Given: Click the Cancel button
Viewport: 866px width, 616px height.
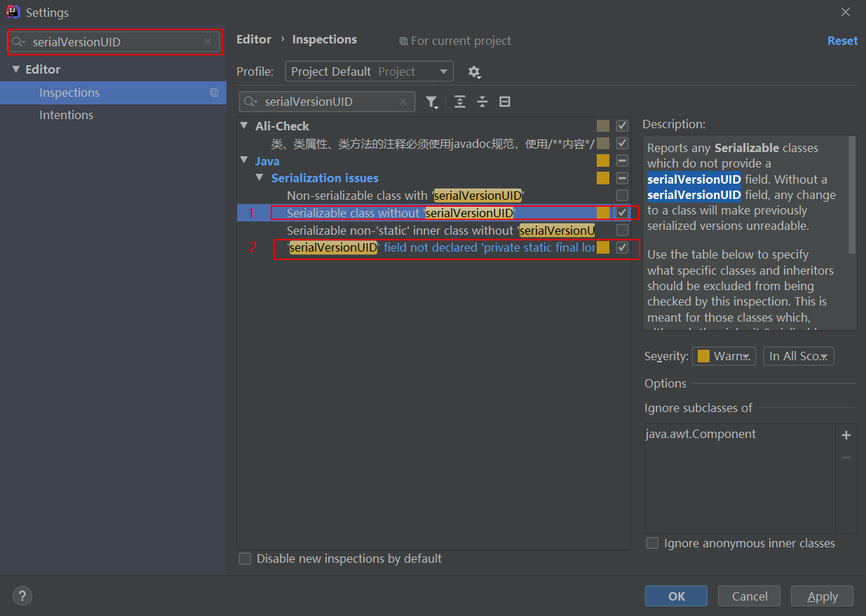Looking at the screenshot, I should tap(750, 596).
